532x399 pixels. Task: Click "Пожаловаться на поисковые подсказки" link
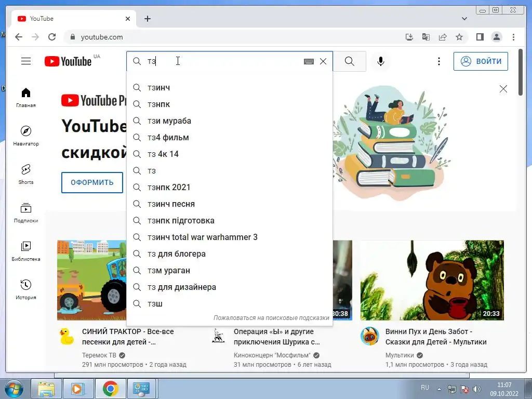click(x=271, y=318)
